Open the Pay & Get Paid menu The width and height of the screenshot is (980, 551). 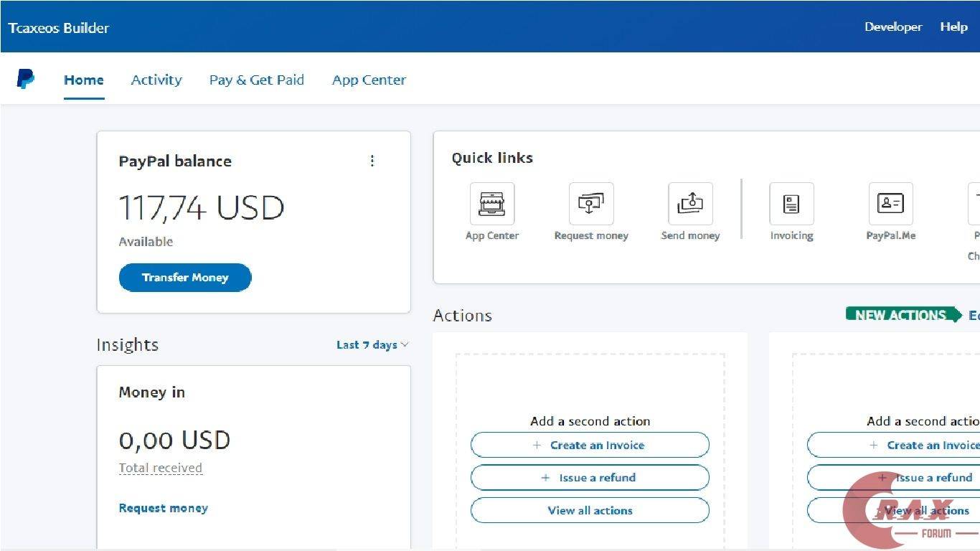pyautogui.click(x=257, y=80)
